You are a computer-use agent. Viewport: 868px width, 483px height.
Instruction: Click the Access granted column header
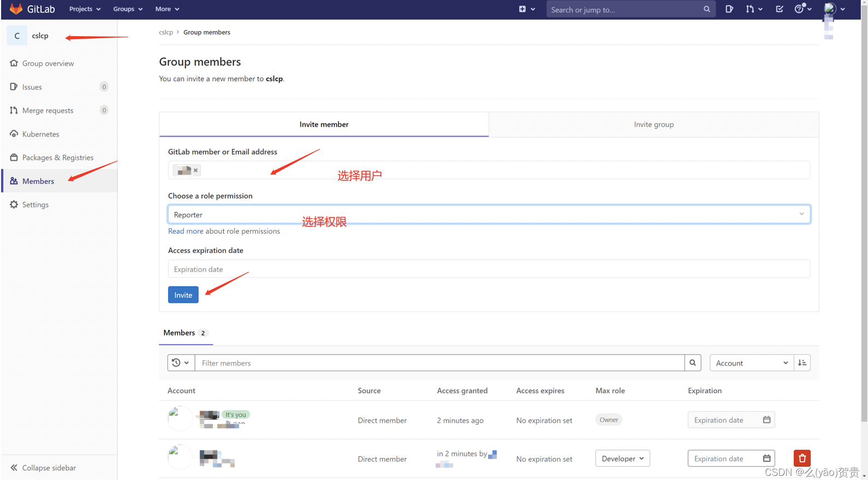coord(462,391)
